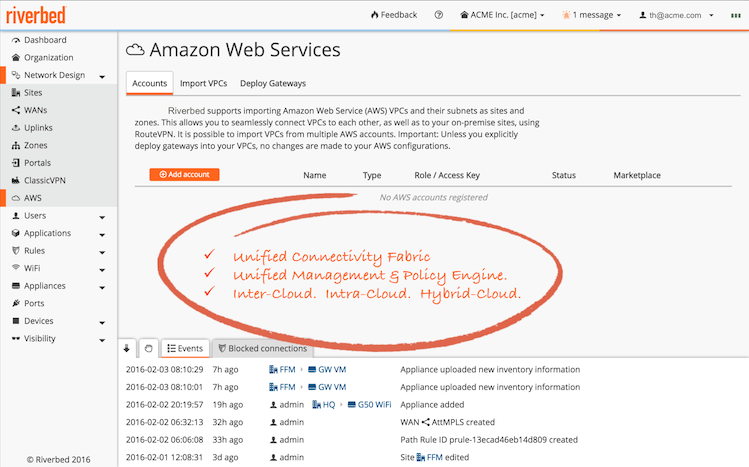Open Sites in the sidebar
749x467 pixels.
pyautogui.click(x=33, y=92)
